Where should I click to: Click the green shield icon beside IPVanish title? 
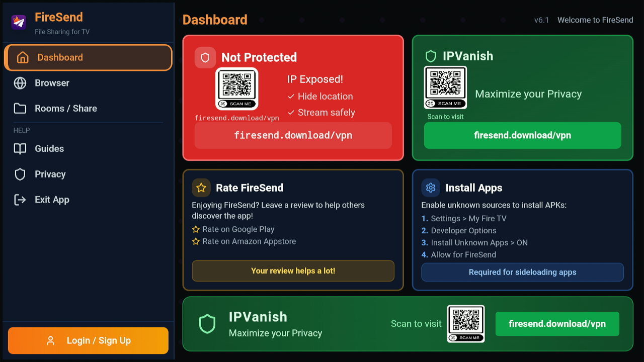pyautogui.click(x=431, y=56)
